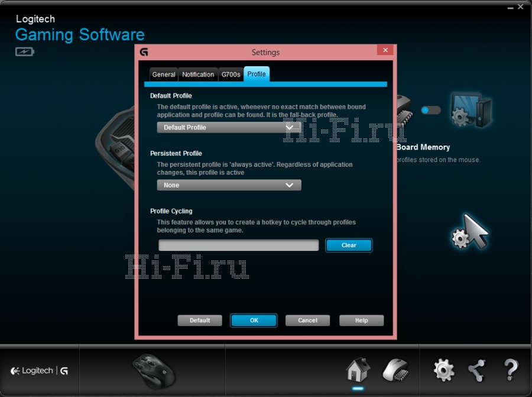Confirm settings with OK button
This screenshot has height=397, width=532.
coord(254,320)
